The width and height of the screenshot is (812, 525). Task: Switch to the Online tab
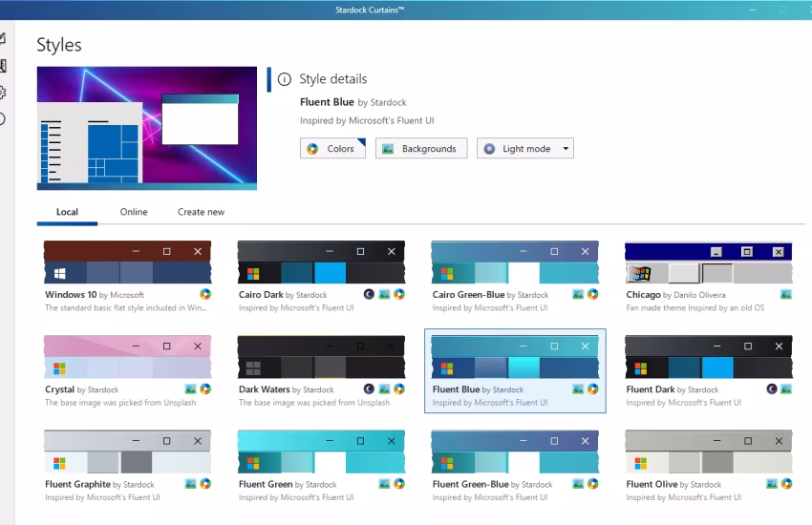[134, 212]
